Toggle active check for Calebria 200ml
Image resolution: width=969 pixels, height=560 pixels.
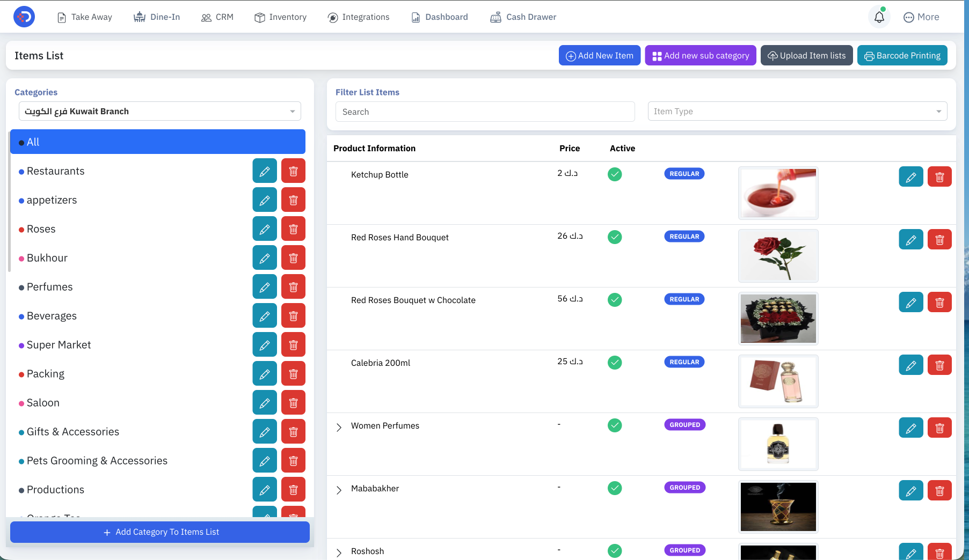coord(615,363)
